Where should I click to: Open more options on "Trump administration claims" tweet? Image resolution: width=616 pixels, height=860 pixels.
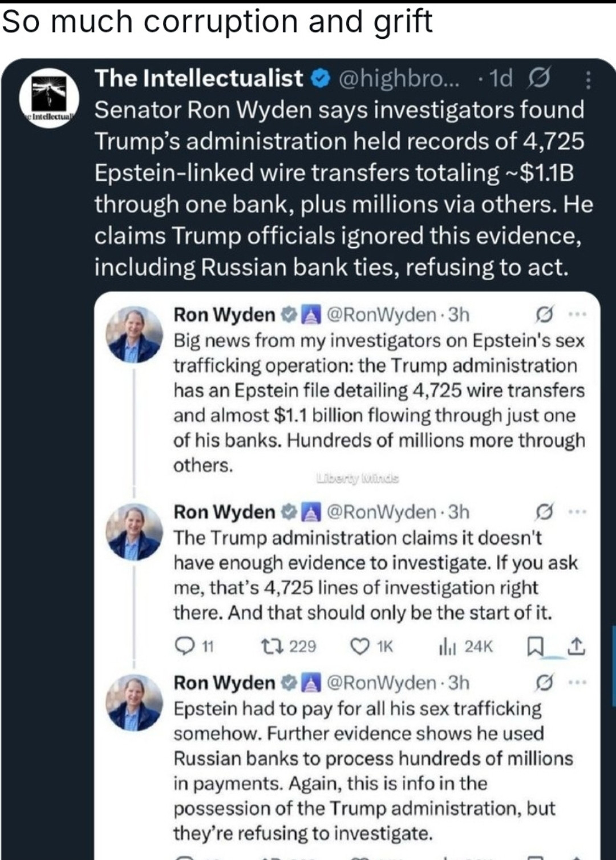577,512
